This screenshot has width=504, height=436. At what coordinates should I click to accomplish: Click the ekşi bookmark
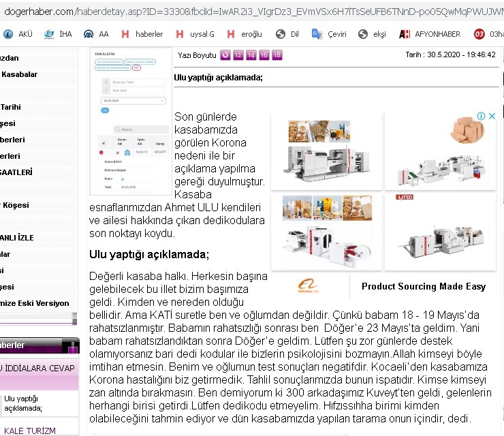[373, 34]
